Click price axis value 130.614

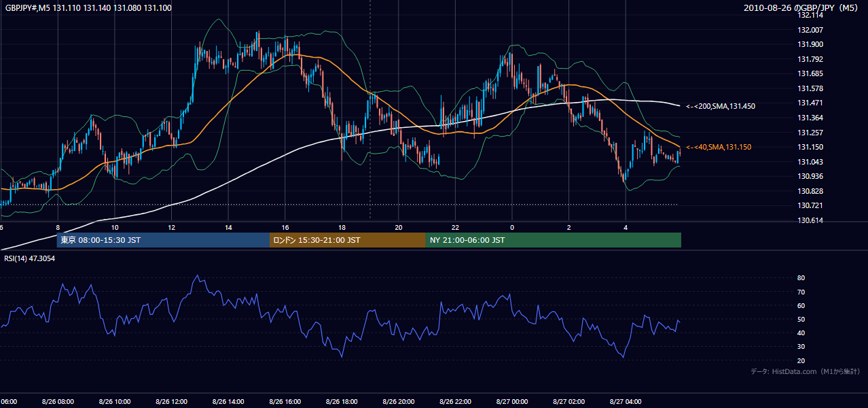(x=810, y=220)
